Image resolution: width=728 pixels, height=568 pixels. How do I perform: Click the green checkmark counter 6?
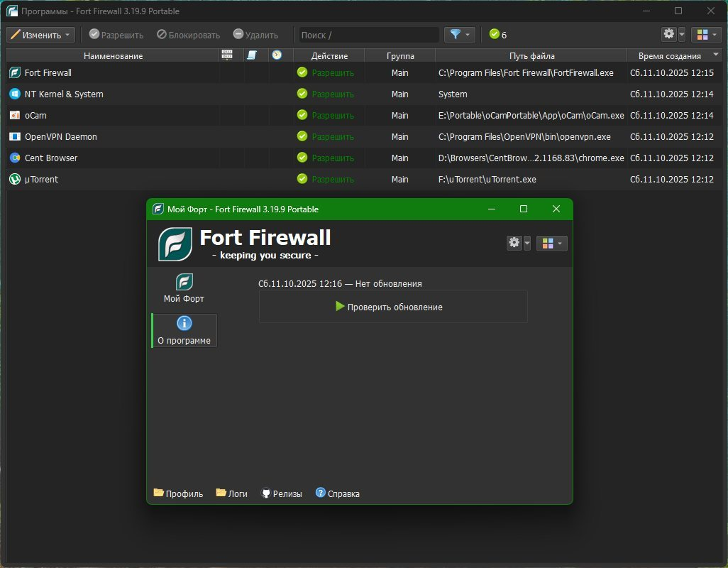pyautogui.click(x=497, y=35)
